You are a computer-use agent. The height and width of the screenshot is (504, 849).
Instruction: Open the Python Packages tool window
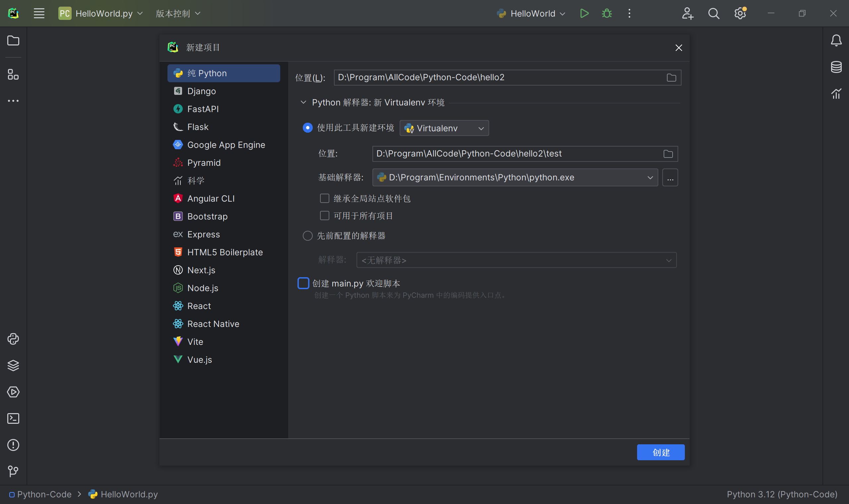coord(13,365)
